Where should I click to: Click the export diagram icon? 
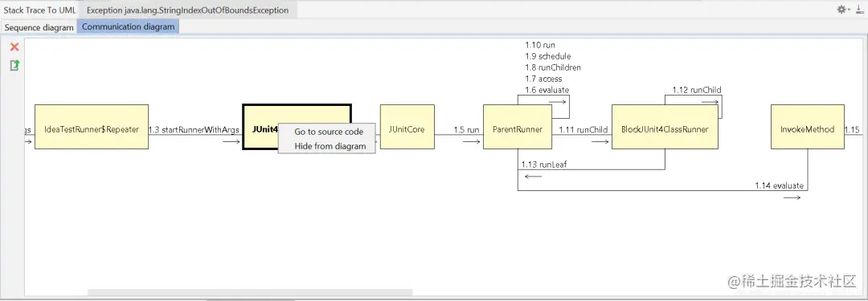[15, 65]
